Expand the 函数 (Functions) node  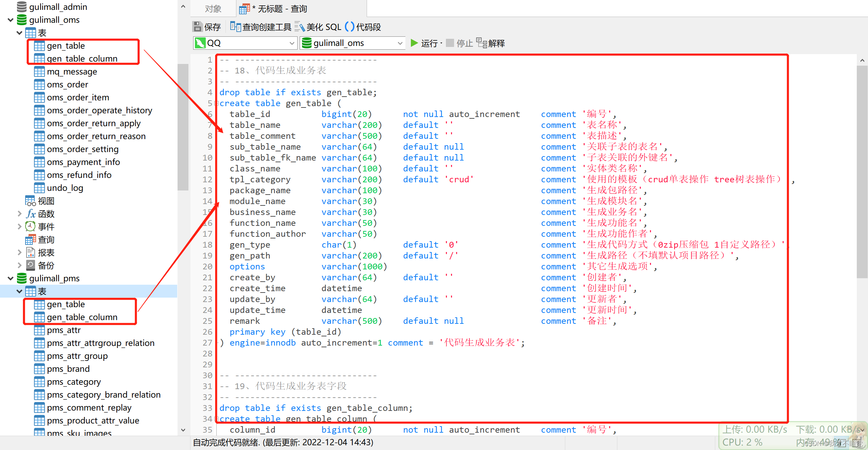pos(19,214)
